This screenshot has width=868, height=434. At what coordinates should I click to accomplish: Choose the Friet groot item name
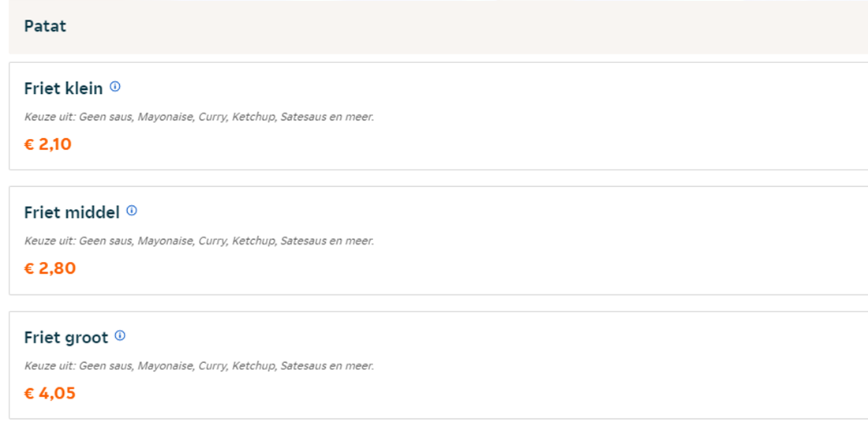point(66,338)
